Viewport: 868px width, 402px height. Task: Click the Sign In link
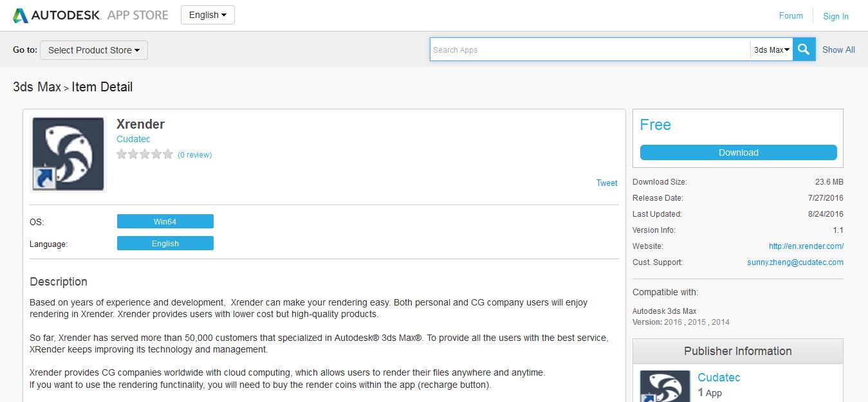tap(835, 16)
